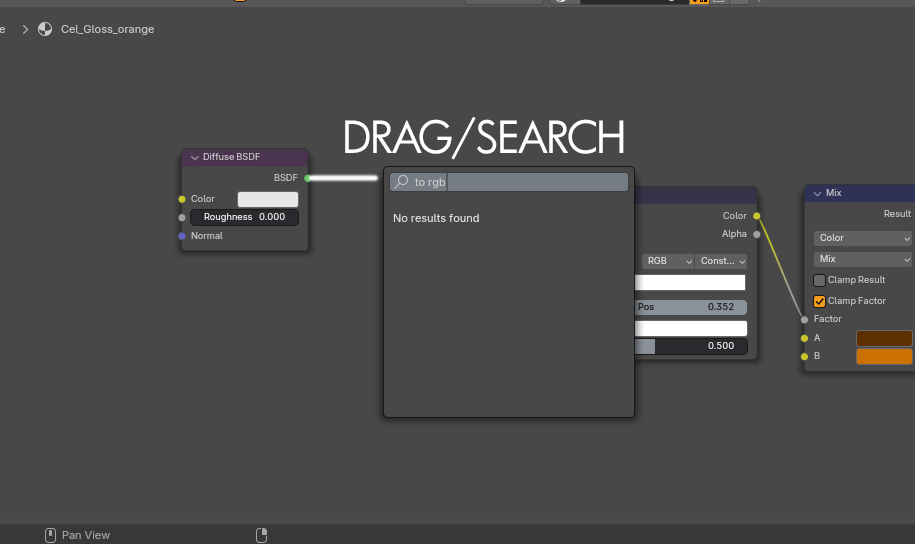Open the RGB color mode dropdown
This screenshot has width=915, height=544.
pyautogui.click(x=668, y=261)
